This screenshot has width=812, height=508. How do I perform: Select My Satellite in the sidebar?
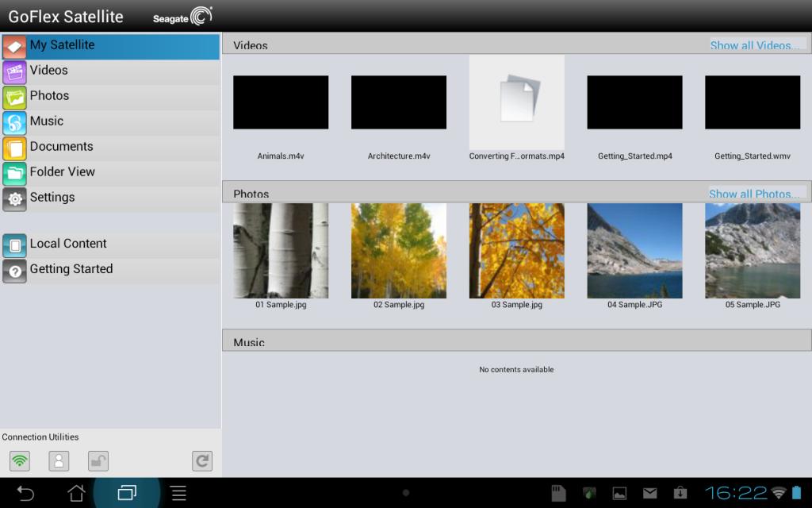point(111,47)
